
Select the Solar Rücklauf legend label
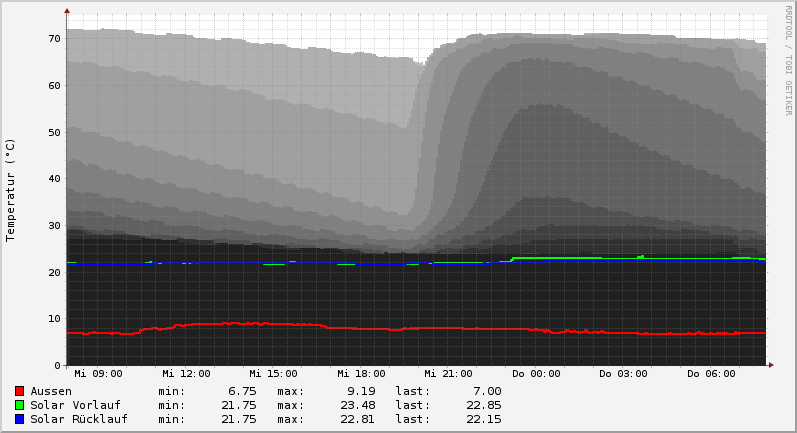coord(79,419)
